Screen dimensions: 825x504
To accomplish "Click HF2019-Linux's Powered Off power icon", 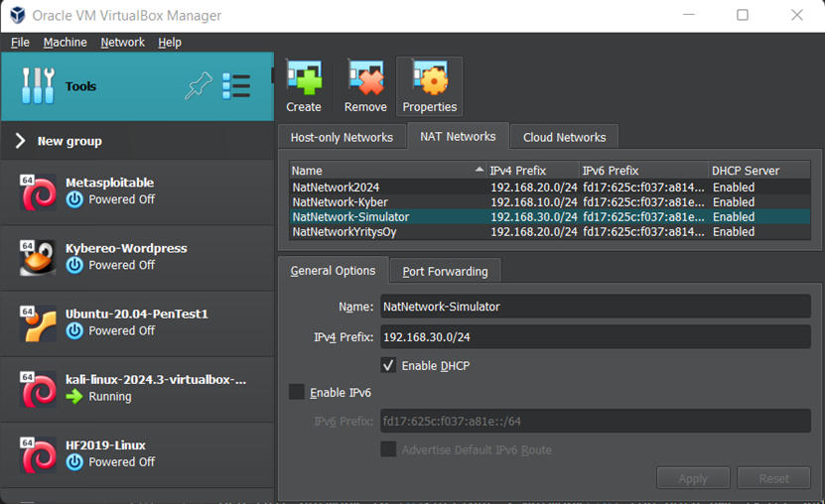I will coord(74,462).
